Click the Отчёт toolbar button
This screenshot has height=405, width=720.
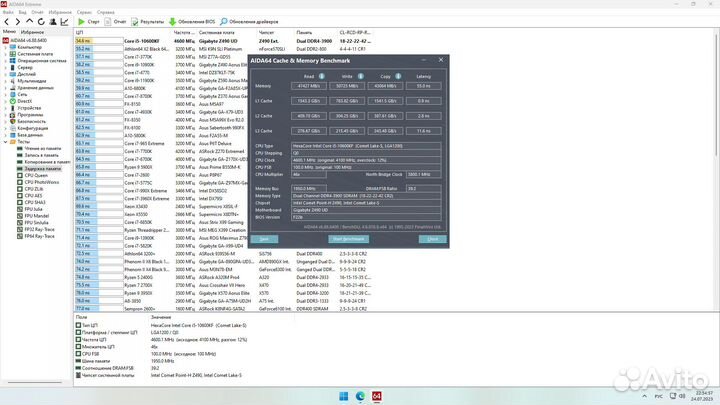pyautogui.click(x=115, y=22)
